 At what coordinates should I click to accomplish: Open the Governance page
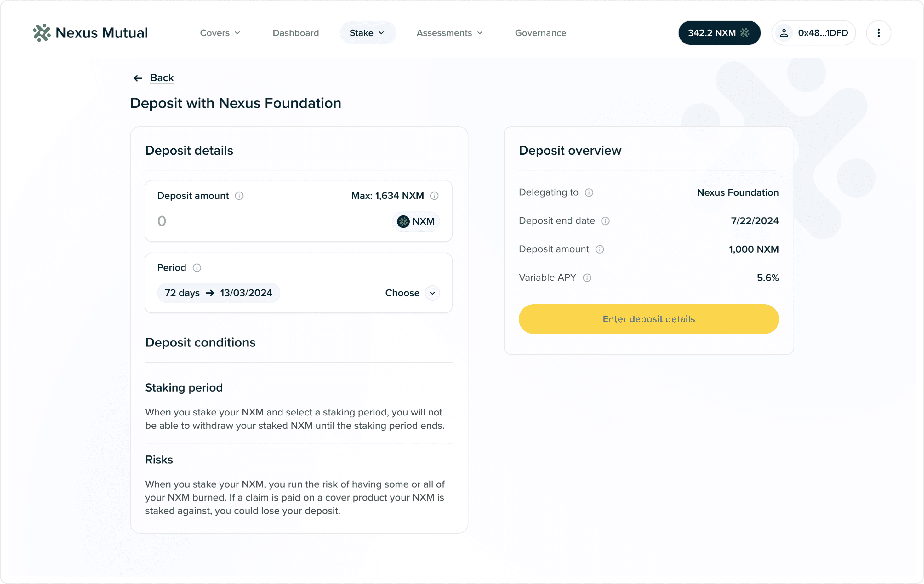[x=540, y=33]
